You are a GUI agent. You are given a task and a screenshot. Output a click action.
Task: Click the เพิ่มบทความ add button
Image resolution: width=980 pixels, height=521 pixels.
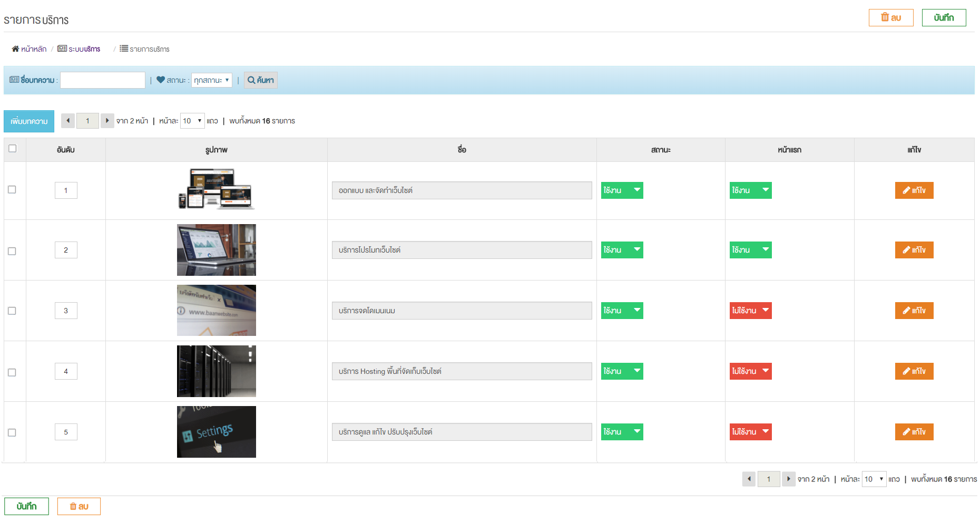point(29,121)
